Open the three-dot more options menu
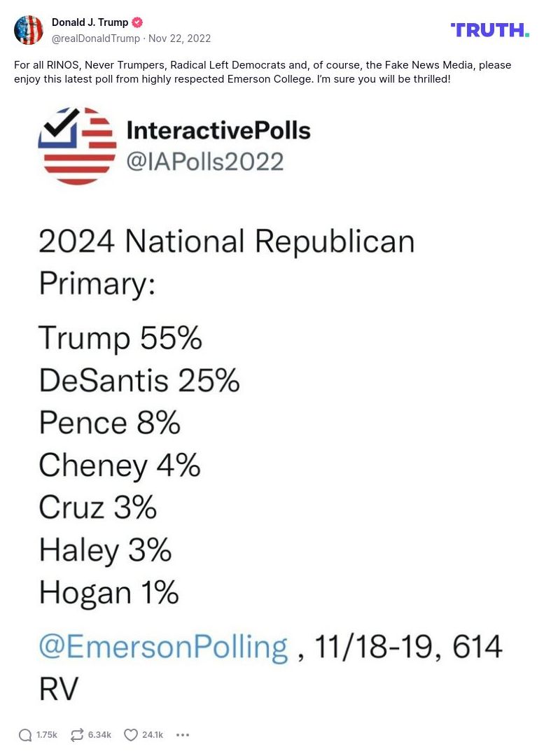 [183, 734]
